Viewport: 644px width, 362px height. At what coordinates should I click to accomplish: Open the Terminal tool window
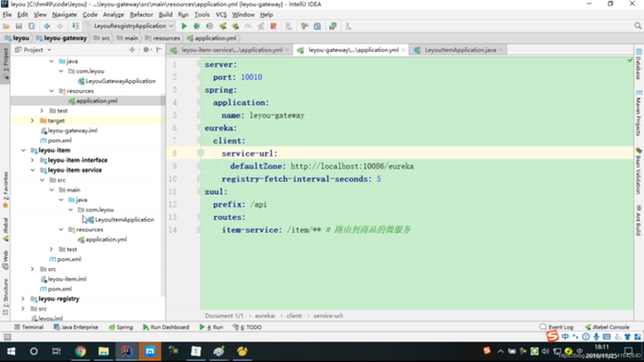click(x=29, y=327)
